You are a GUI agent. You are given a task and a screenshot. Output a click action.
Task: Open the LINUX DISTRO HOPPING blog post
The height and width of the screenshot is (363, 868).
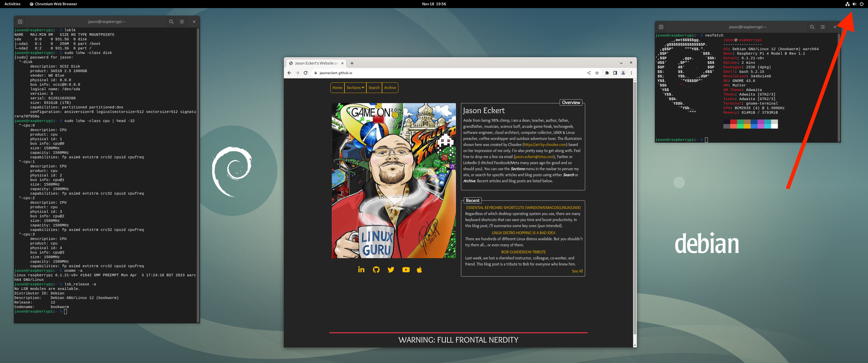pyautogui.click(x=523, y=233)
